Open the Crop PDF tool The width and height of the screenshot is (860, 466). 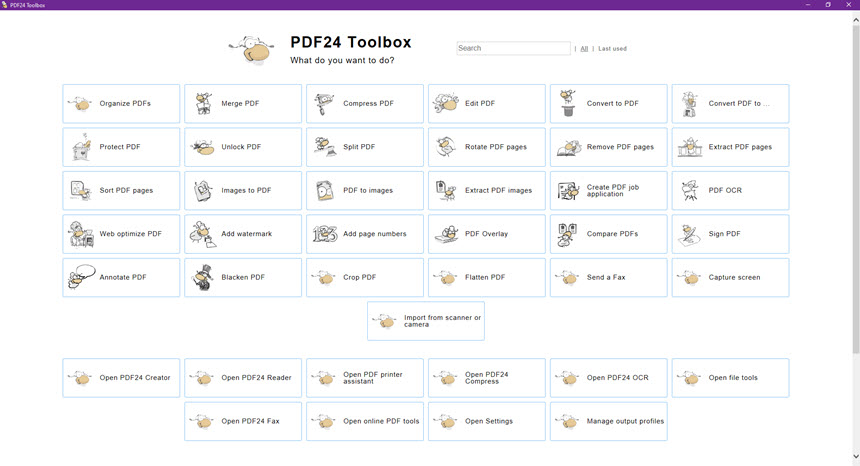(365, 277)
